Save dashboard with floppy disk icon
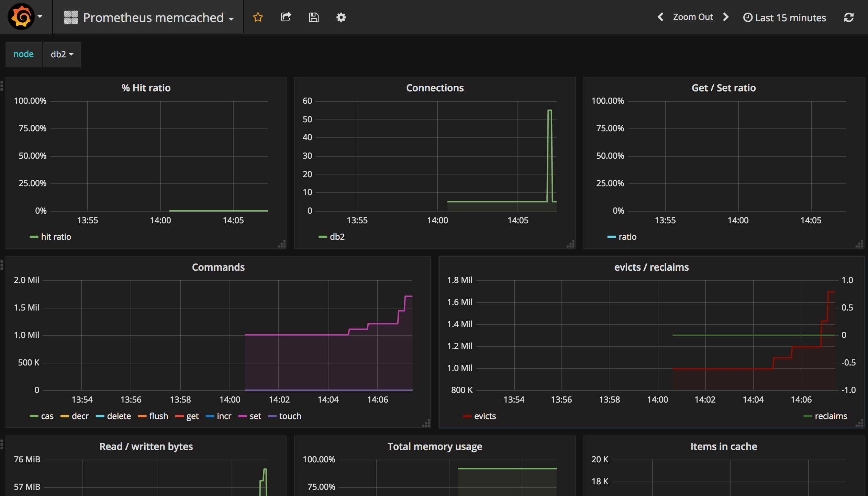Screen dimensions: 868x496 [314, 17]
